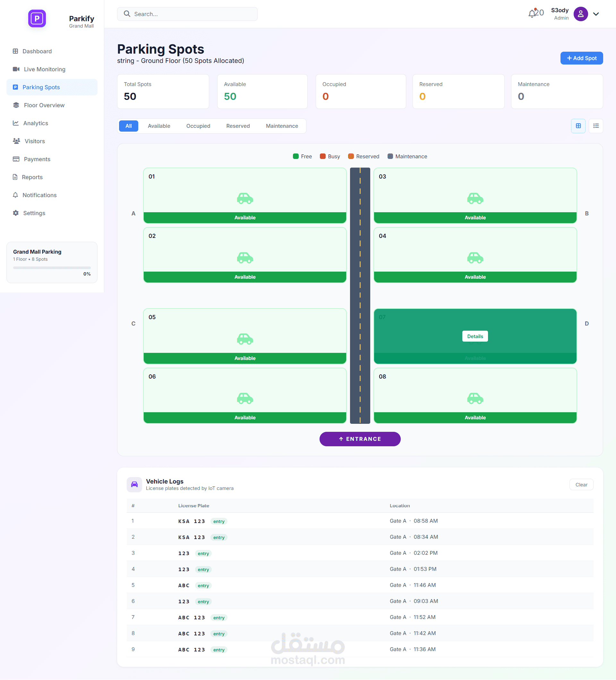Focus the Search input field

(187, 14)
